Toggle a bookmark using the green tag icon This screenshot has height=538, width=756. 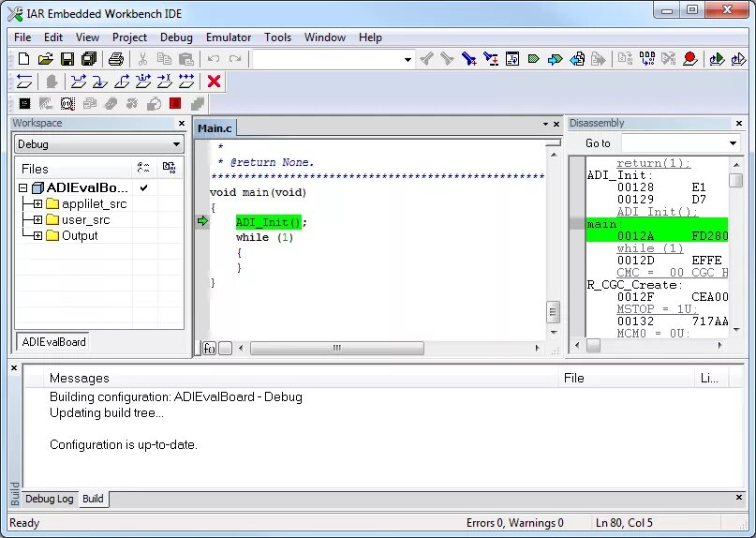(x=533, y=59)
